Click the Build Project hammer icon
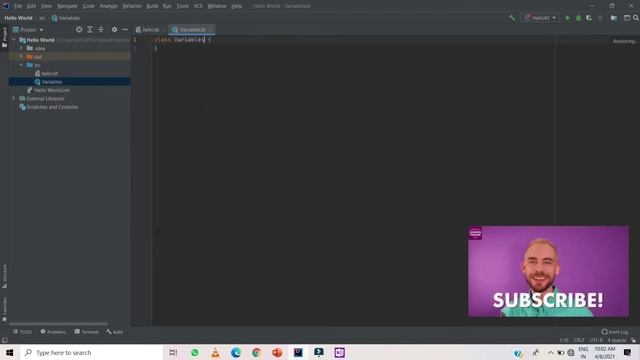Image resolution: width=640 pixels, height=360 pixels. pyautogui.click(x=512, y=18)
